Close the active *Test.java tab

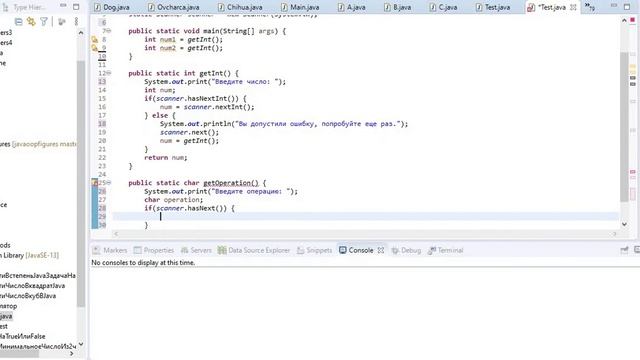click(573, 7)
